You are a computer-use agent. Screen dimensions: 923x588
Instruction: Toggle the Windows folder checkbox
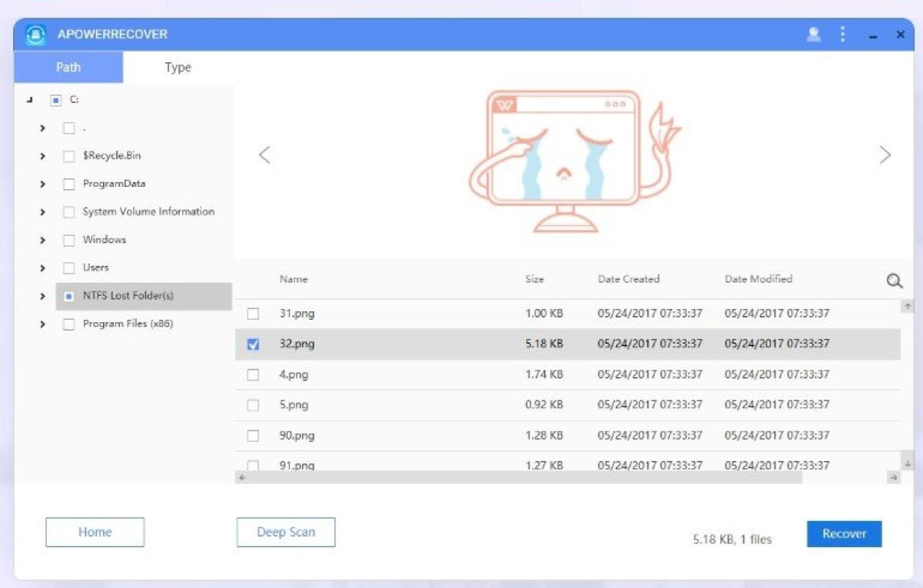click(x=68, y=240)
